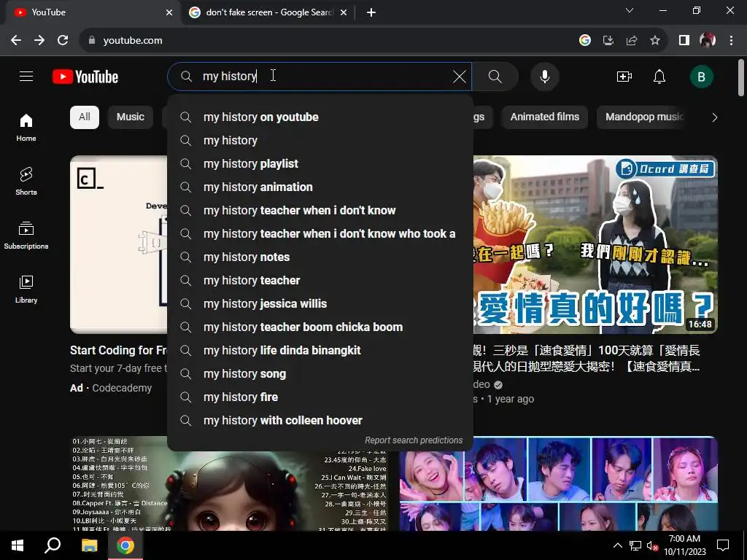Choose suggestion my history notes
747x560 pixels.
tap(320, 257)
